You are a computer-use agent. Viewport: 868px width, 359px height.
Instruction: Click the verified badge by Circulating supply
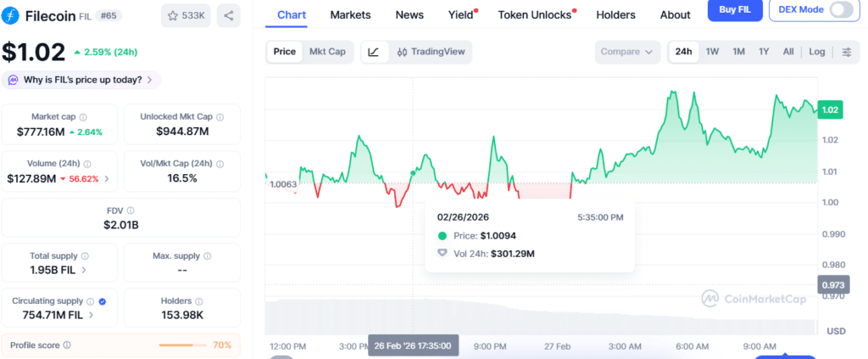coord(102,301)
